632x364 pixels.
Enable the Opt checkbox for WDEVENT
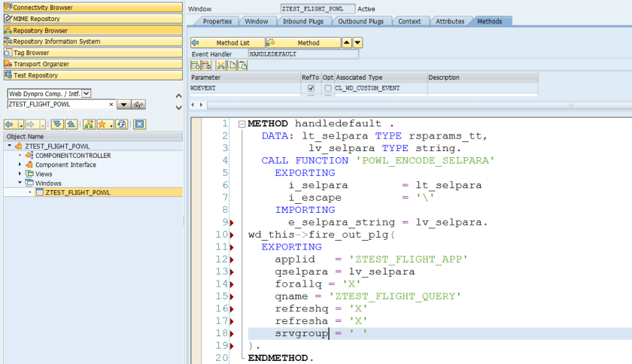pos(328,88)
